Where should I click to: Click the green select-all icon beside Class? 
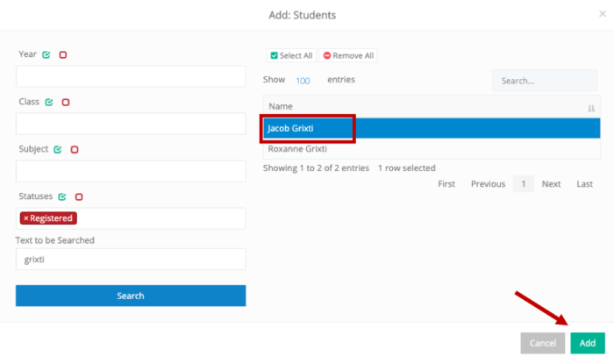(x=49, y=102)
